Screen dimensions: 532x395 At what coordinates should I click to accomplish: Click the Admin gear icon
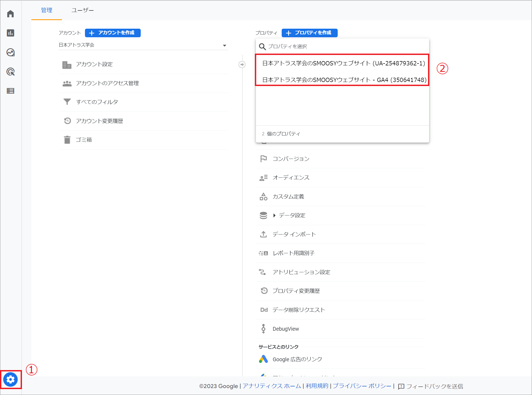pyautogui.click(x=10, y=379)
